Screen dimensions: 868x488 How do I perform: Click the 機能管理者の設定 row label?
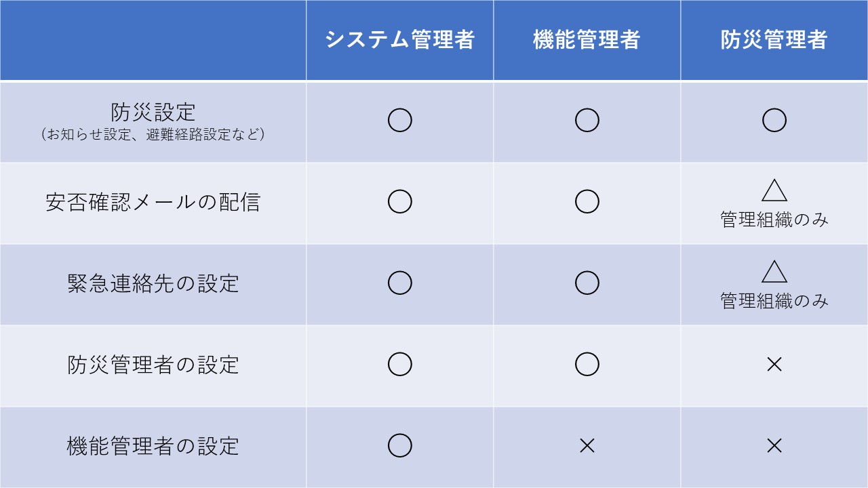(x=153, y=446)
